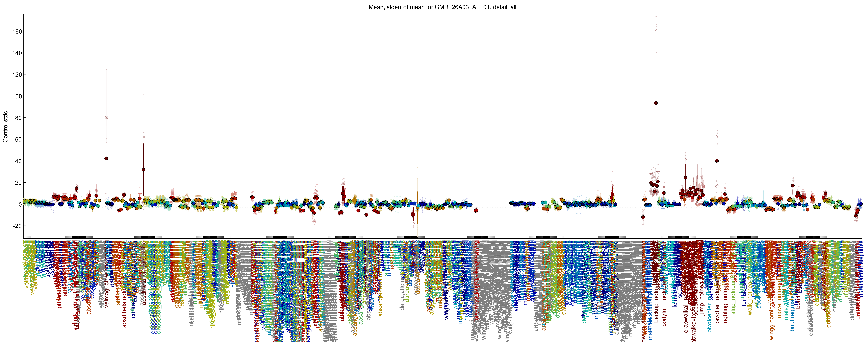Image resolution: width=868 pixels, height=342 pixels.
Task: Select the highest star marker near 160
Action: [x=656, y=30]
